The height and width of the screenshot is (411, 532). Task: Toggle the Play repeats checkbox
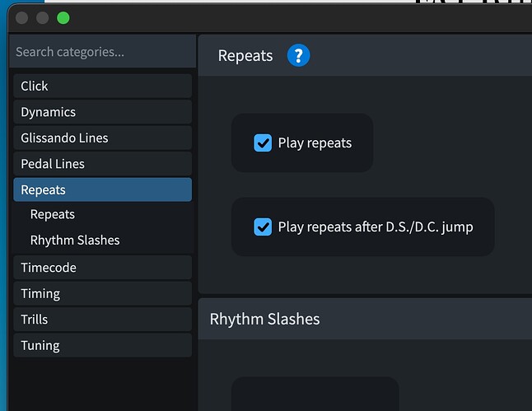coord(263,143)
